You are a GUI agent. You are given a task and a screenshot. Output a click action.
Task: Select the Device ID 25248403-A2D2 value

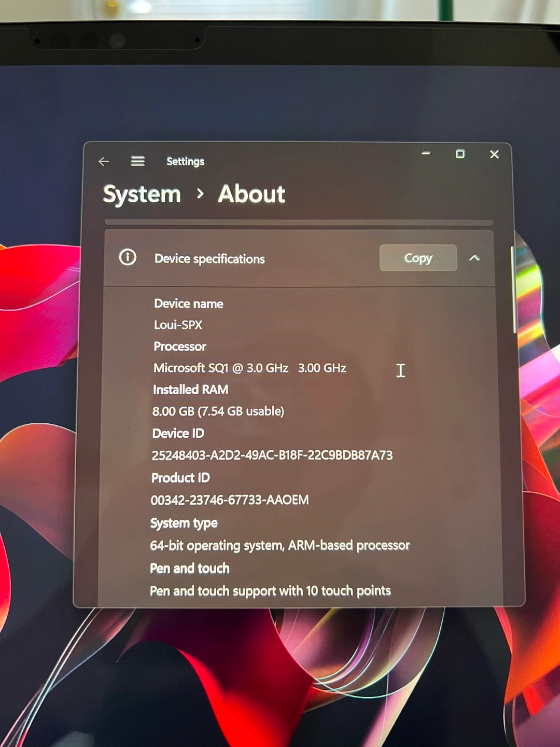[272, 455]
